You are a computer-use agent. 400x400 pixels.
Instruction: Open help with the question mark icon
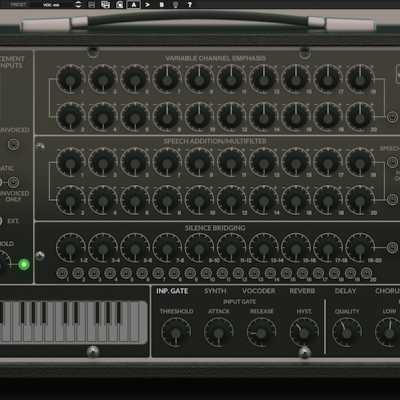coord(190,5)
